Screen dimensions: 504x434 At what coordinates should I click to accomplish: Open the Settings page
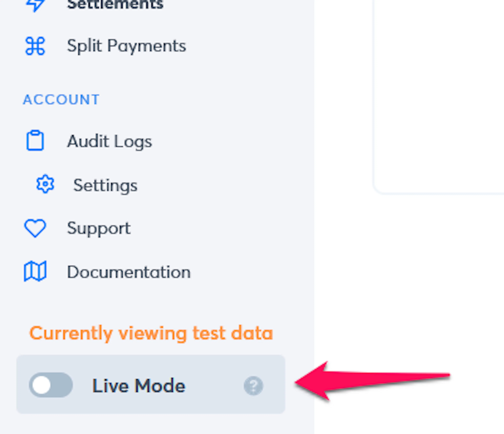coord(105,186)
